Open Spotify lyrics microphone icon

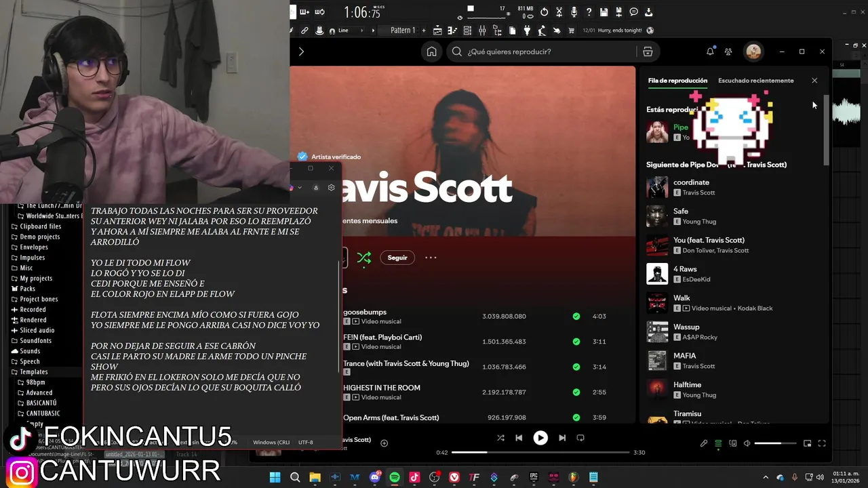pos(704,443)
